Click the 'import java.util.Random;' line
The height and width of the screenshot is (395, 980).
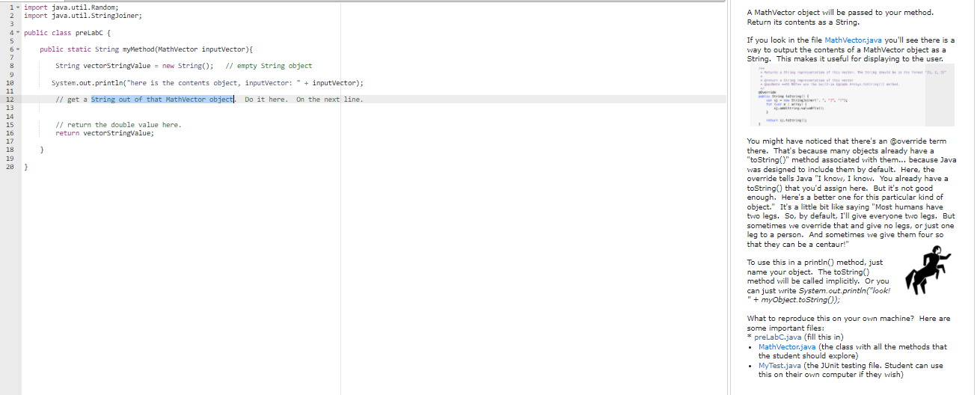(x=72, y=7)
